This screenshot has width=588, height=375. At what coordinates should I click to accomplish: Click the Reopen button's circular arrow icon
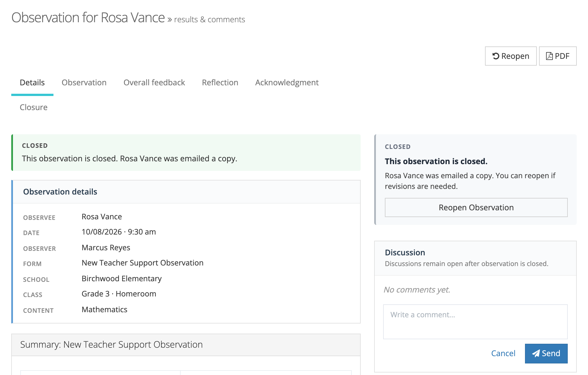pyautogui.click(x=496, y=56)
